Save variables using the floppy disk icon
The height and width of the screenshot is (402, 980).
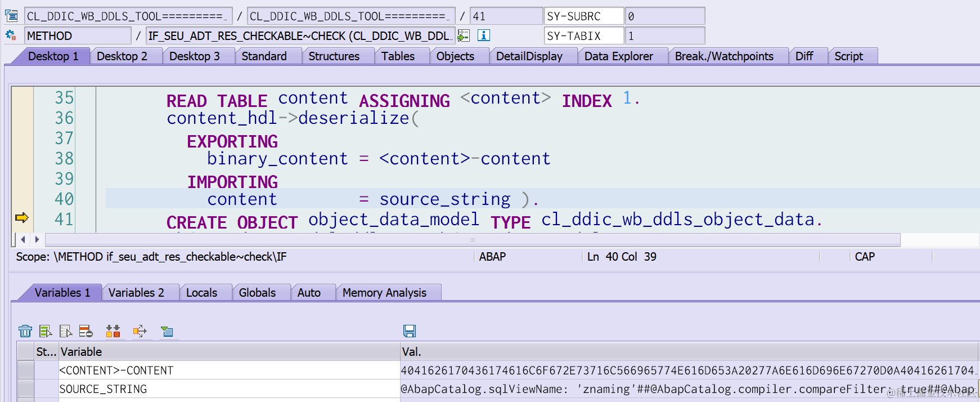point(410,331)
